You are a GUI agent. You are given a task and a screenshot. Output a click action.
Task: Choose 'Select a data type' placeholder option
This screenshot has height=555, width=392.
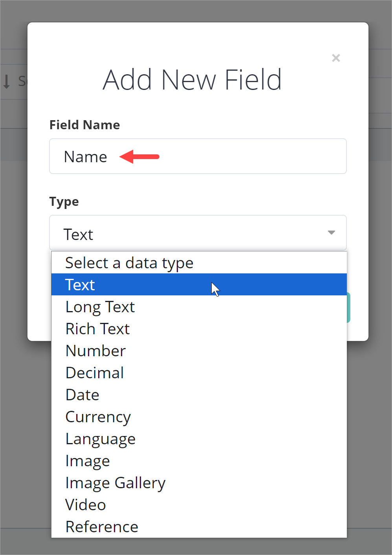tap(129, 263)
